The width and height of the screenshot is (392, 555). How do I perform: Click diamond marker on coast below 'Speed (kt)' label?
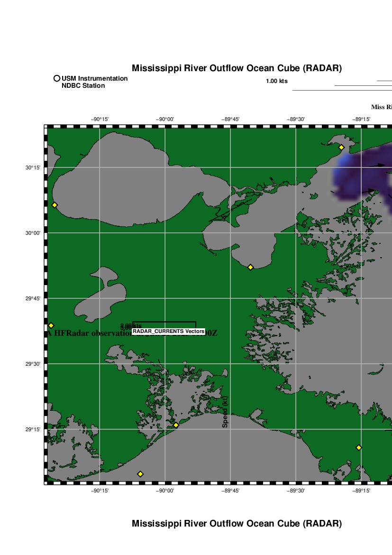coord(176,425)
